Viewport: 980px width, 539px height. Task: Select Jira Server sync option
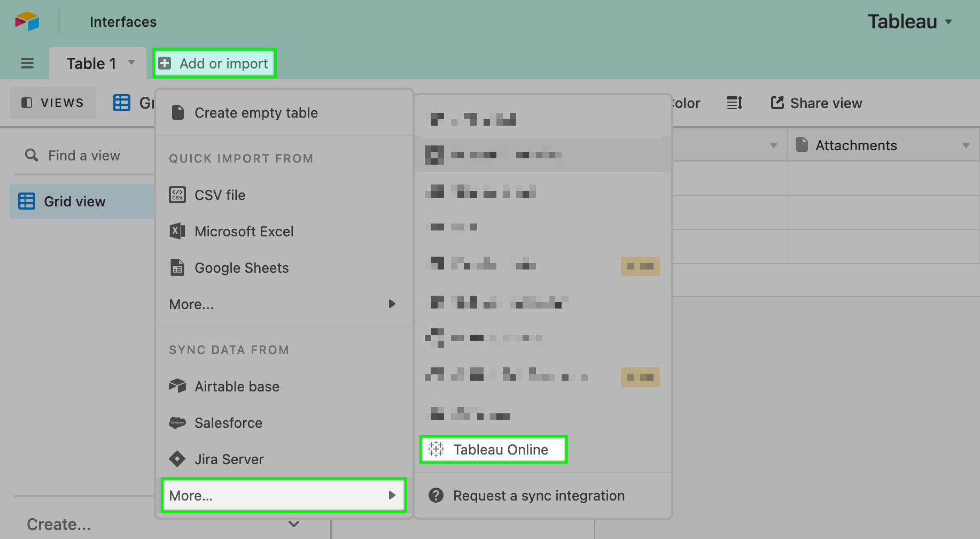pyautogui.click(x=284, y=459)
